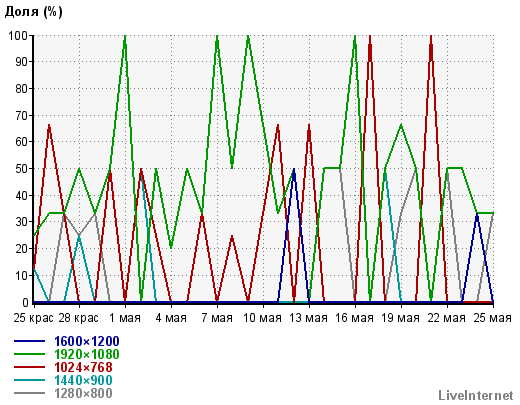This screenshot has width=520, height=405.
Task: Click the LiveInternet watermark text
Action: click(x=476, y=396)
